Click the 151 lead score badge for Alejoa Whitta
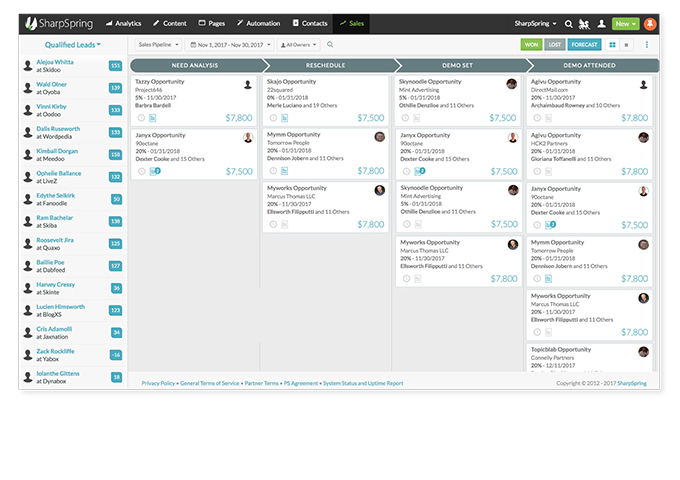This screenshot has height=480, width=680. tap(116, 66)
